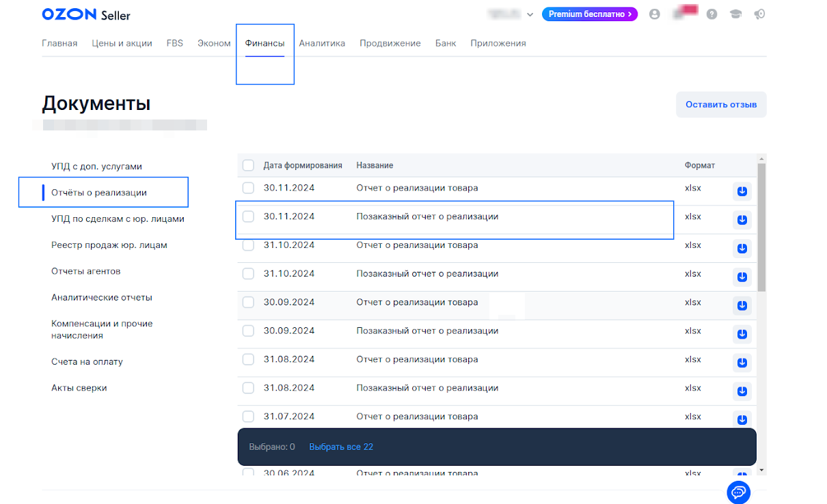Click the Оставить отзыв button
Screen dimensions: 827x504
(721, 104)
